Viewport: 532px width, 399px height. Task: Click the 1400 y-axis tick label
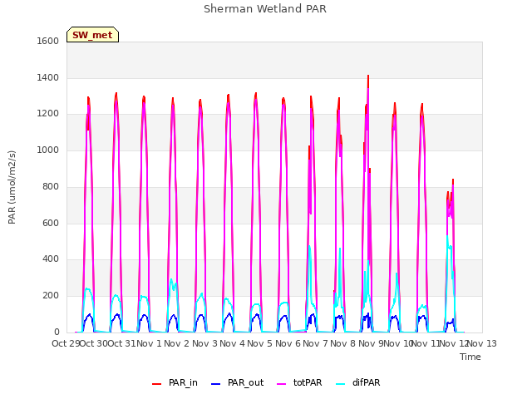click(x=48, y=77)
